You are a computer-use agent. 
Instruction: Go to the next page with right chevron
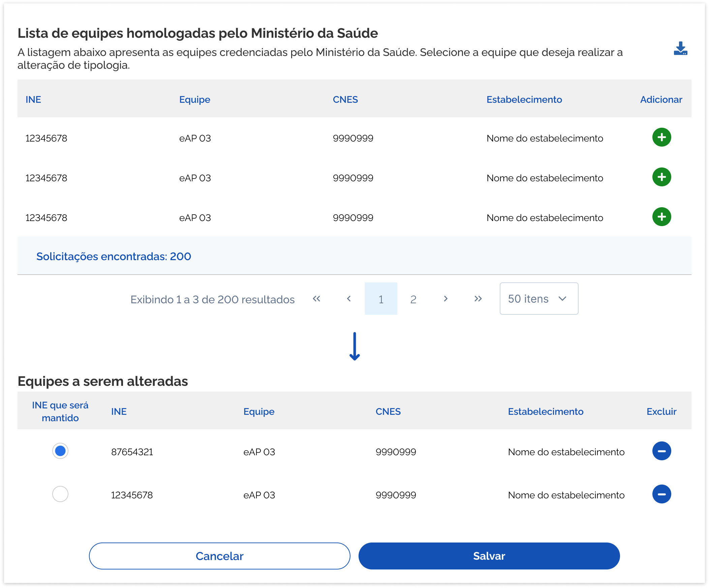click(446, 299)
